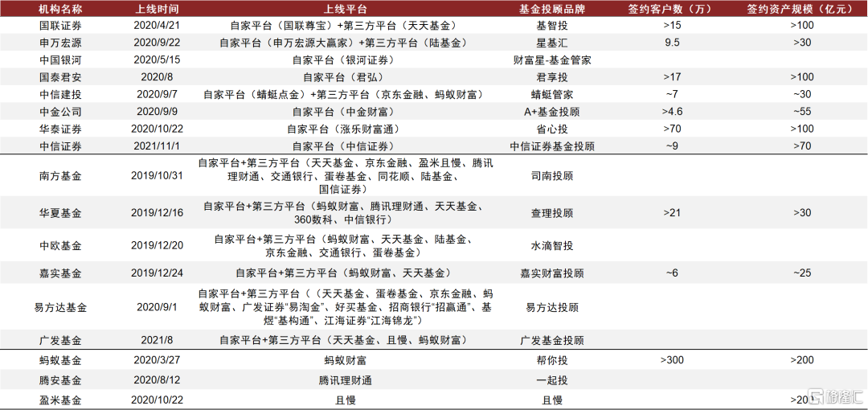Select the date 2020/9/22
Viewport: 868px width, 410px height.
click(158, 43)
